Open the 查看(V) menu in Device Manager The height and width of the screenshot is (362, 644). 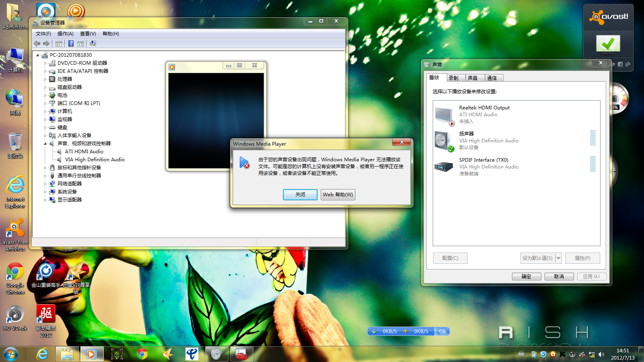click(88, 34)
